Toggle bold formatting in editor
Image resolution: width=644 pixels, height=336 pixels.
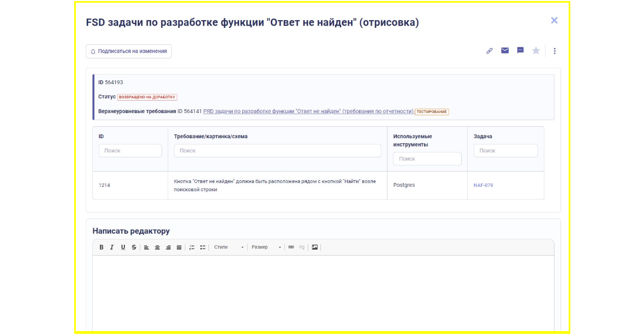click(x=102, y=247)
